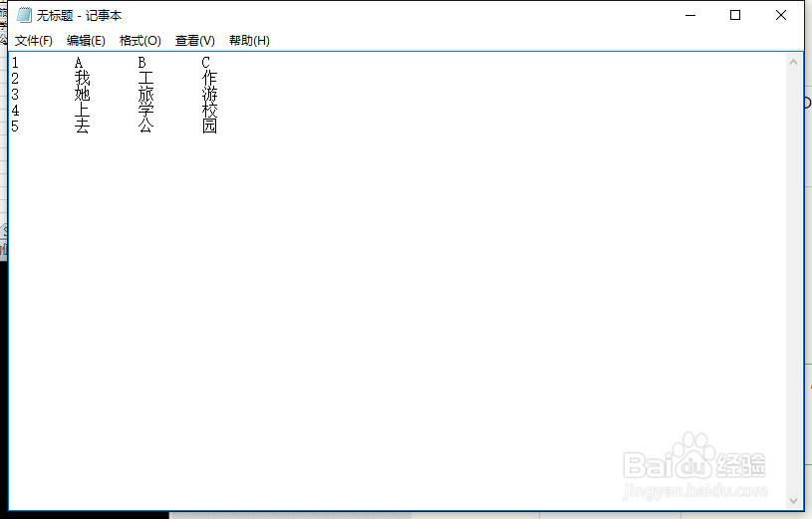Viewport: 812px width, 519px height.
Task: Click the character 学 in row 4
Action: pos(146,111)
